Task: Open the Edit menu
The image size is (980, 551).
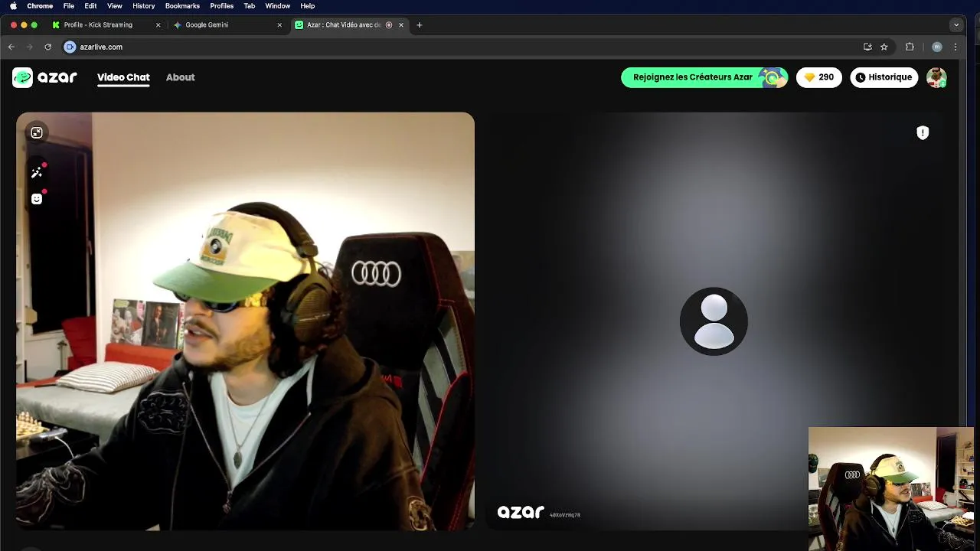Action: point(90,5)
